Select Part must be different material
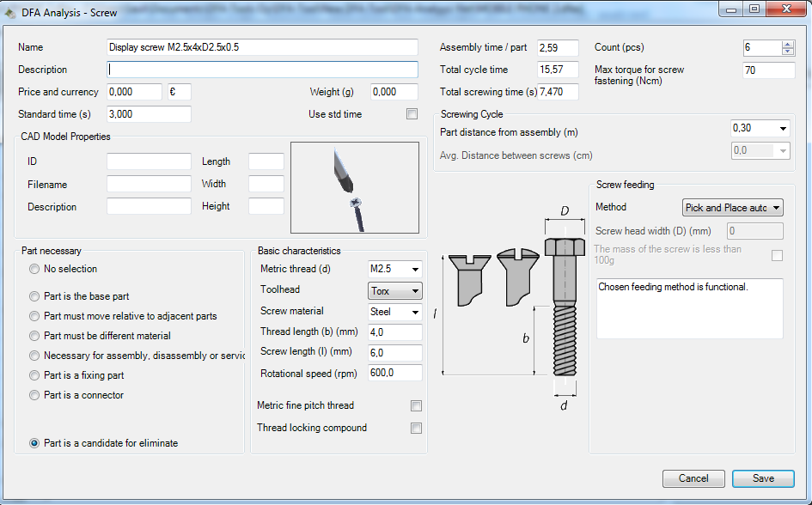 [34, 336]
